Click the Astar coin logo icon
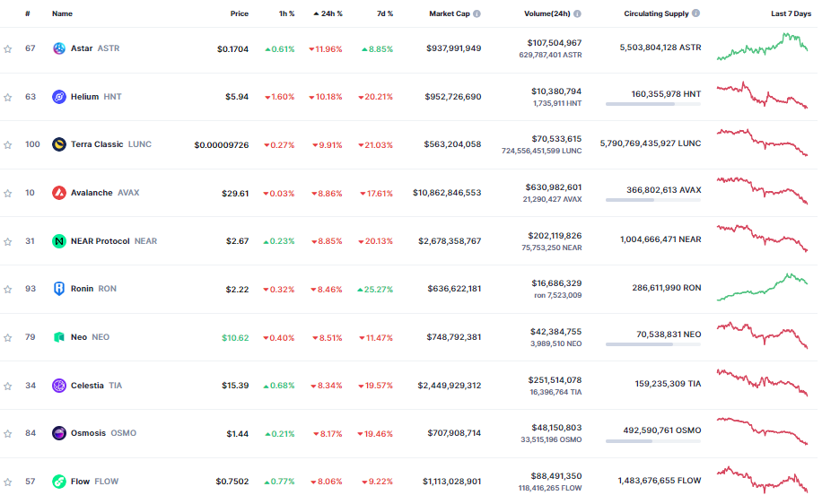Image resolution: width=822 pixels, height=504 pixels. click(59, 48)
